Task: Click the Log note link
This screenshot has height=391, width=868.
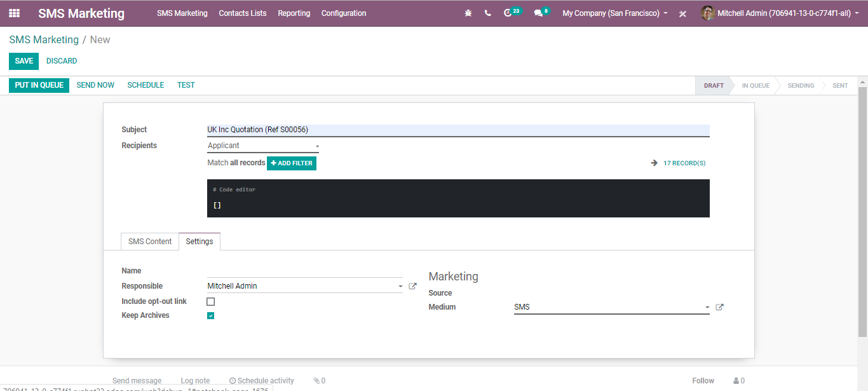Action: (x=195, y=381)
